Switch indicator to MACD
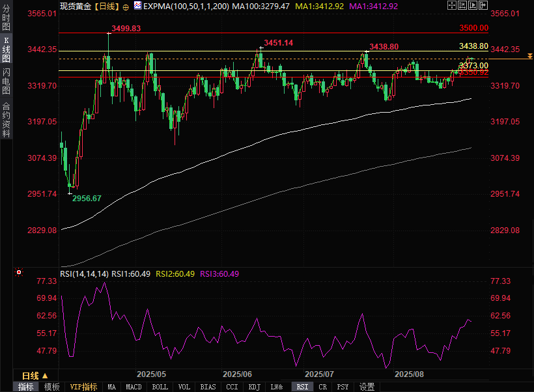This screenshot has height=392, width=534. point(134,387)
